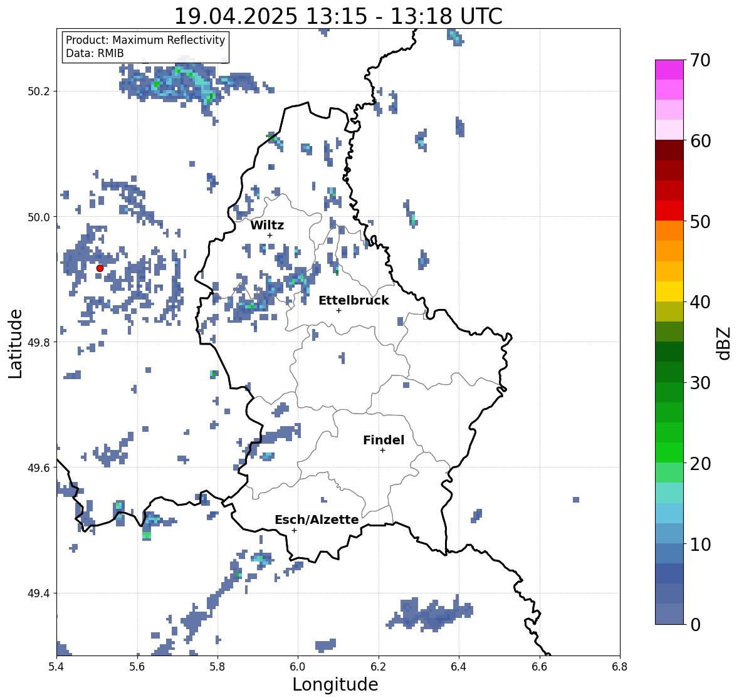This screenshot has height=700, width=739.
Task: Click the colorbar tick value 50
Action: (x=700, y=221)
